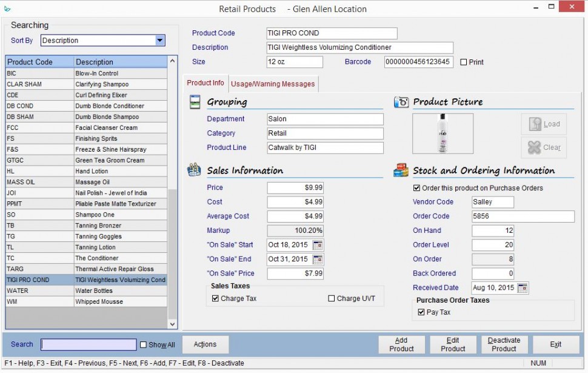Click the product picture thumbnail
The height and width of the screenshot is (373, 588).
click(443, 133)
